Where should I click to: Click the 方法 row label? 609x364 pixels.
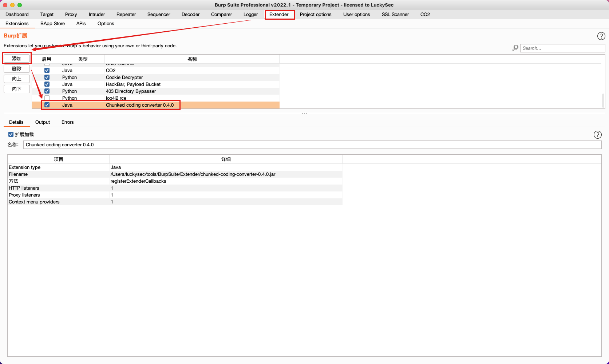pos(13,181)
